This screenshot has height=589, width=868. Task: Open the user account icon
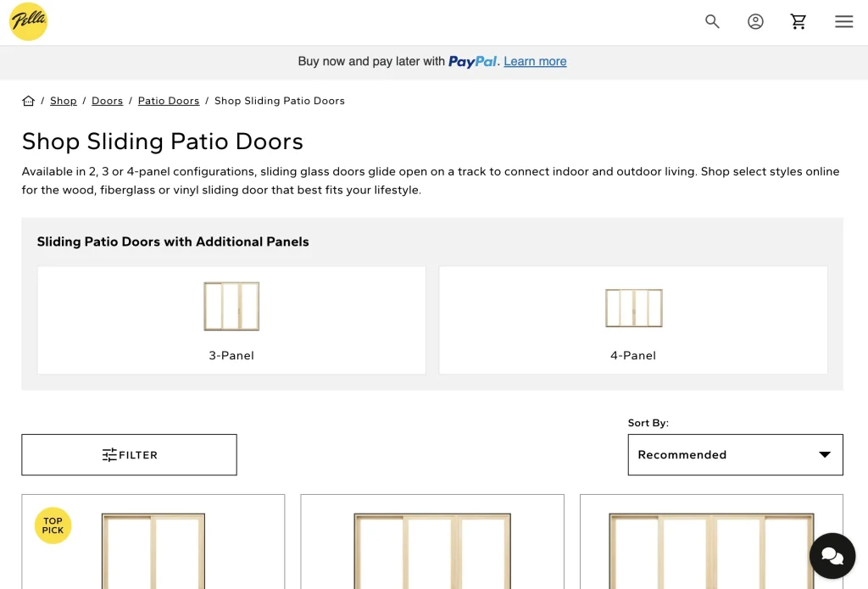(755, 22)
